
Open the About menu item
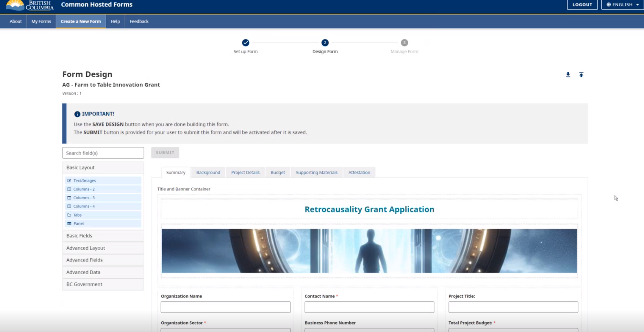pos(15,21)
